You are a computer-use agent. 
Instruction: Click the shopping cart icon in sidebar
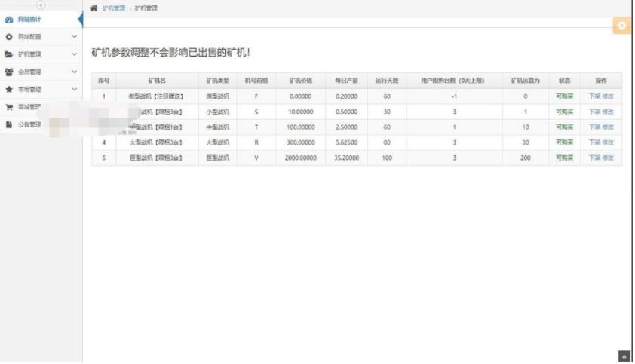click(8, 106)
